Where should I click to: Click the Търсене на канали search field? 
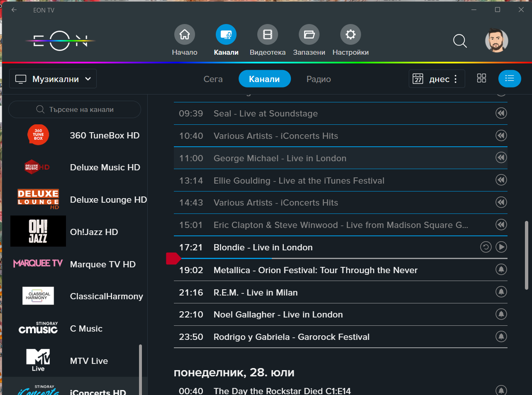pos(75,109)
